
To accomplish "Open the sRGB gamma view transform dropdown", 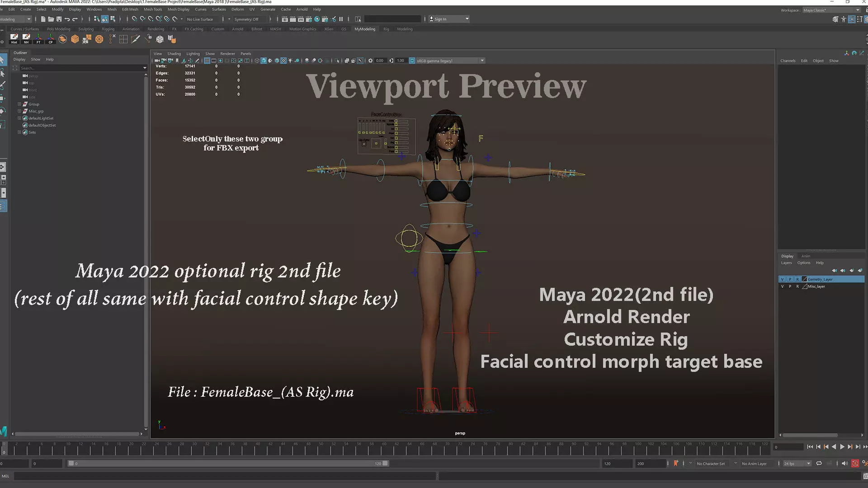I will click(x=450, y=61).
